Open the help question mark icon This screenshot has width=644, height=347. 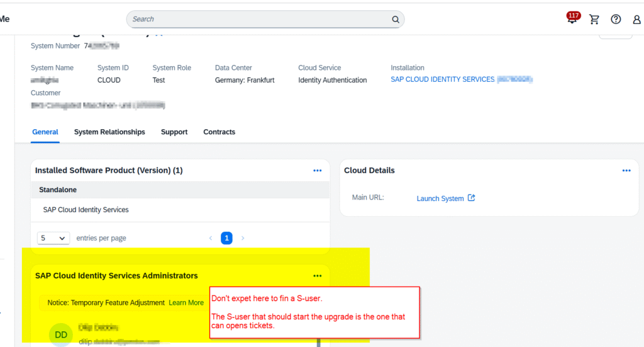pos(616,20)
